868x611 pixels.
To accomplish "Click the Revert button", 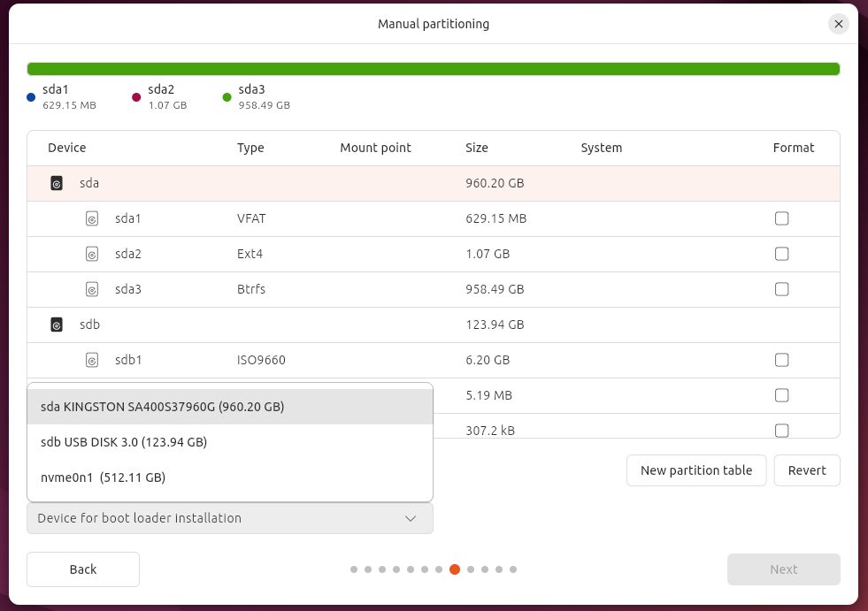I will click(806, 470).
